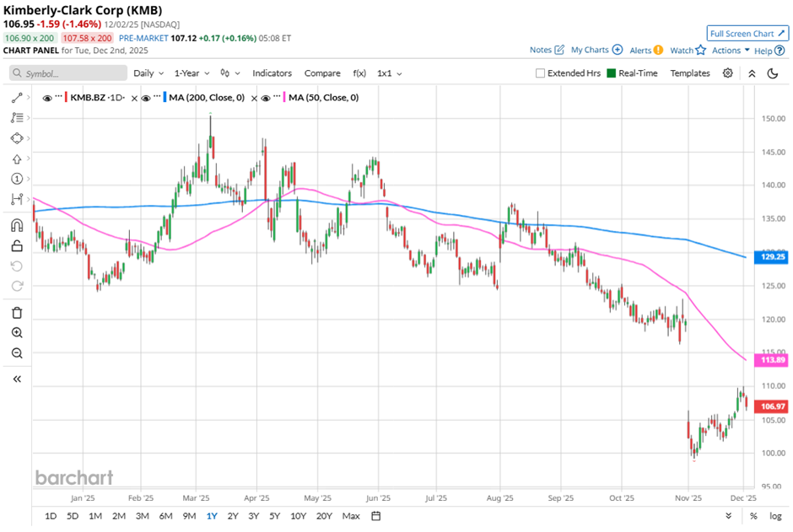The height and width of the screenshot is (532, 793).
Task: Open Full Screen Chart button
Action: pos(747,34)
